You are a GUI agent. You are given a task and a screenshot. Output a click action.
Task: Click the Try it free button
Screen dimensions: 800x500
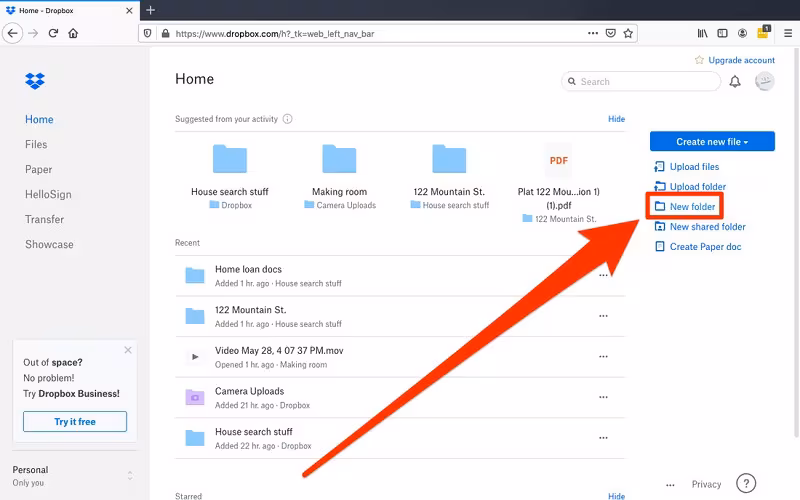75,421
